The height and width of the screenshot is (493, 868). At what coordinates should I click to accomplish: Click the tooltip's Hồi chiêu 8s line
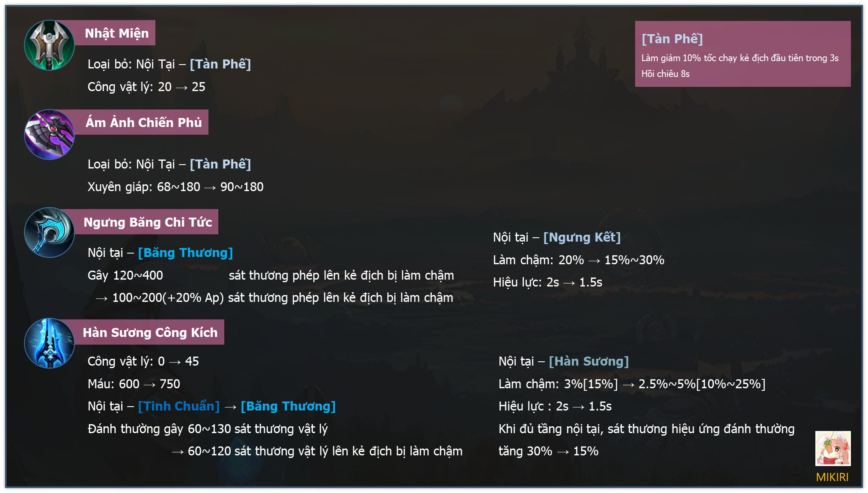(x=665, y=74)
